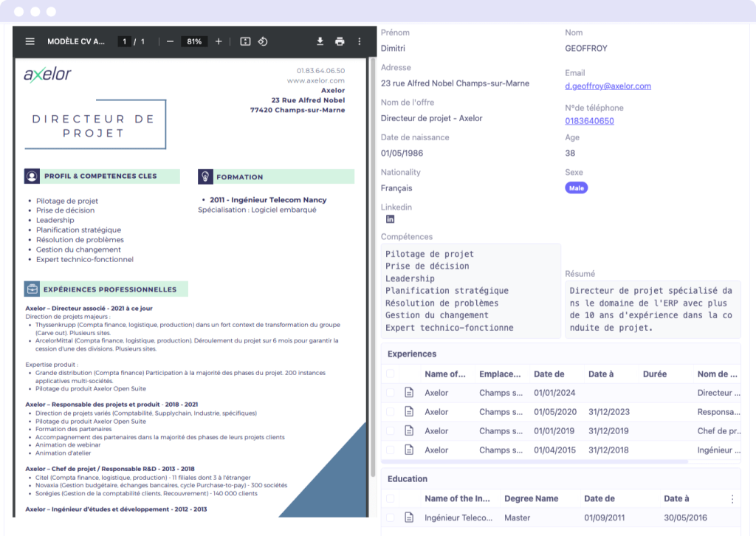Open PDF viewer more actions menu

[x=360, y=41]
